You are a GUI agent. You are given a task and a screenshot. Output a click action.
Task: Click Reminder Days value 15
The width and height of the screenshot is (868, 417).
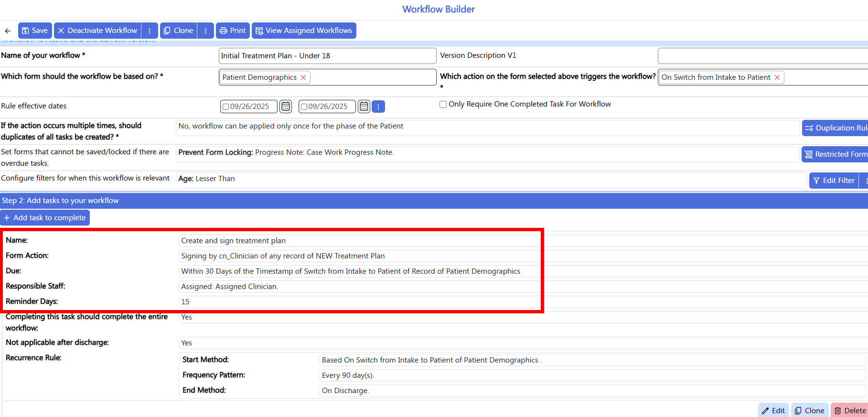[x=185, y=302]
